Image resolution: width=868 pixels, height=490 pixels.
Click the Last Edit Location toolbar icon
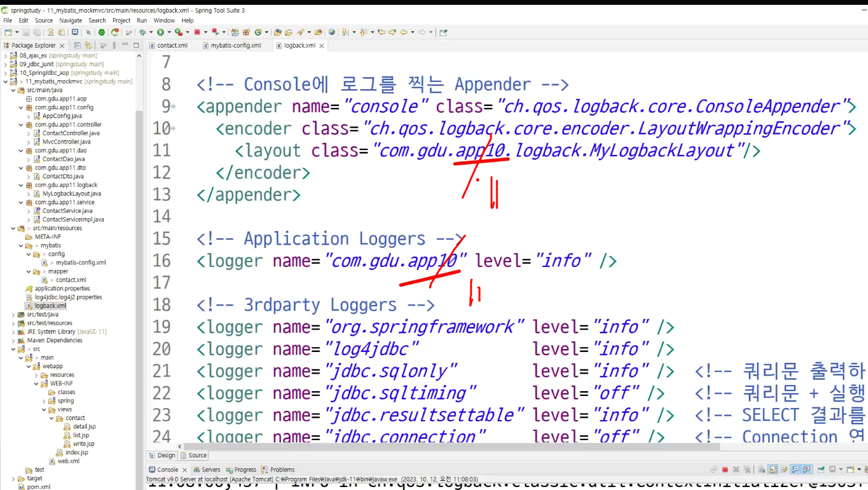pos(381,32)
